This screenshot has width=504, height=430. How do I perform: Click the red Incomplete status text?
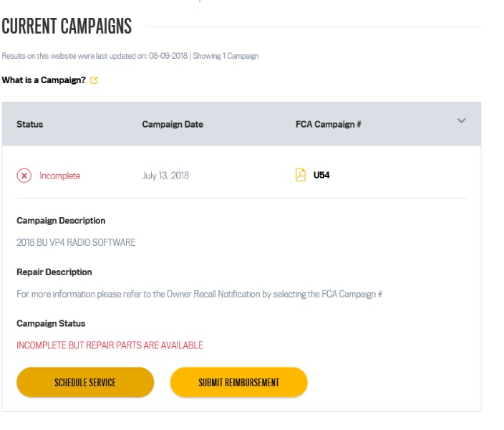[60, 176]
